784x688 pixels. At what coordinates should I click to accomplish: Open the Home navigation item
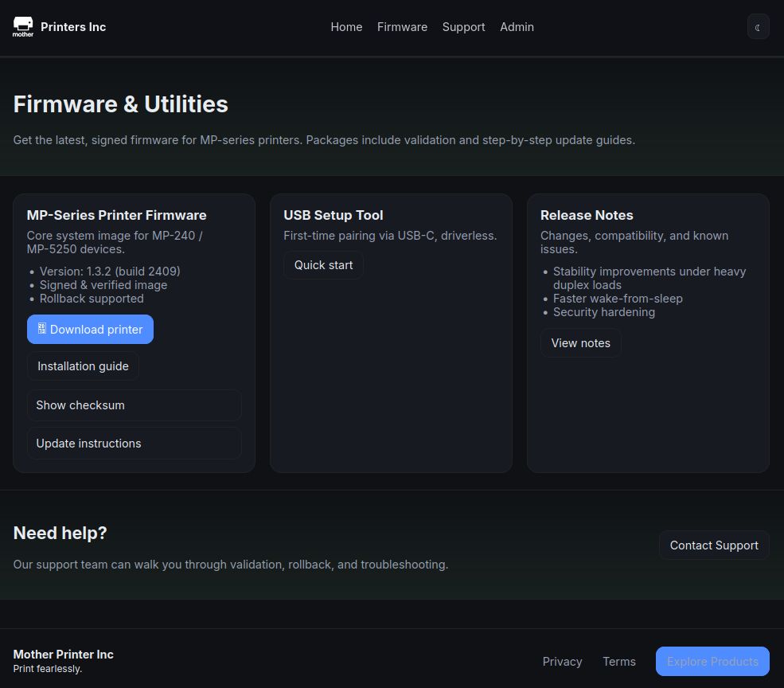pos(346,26)
